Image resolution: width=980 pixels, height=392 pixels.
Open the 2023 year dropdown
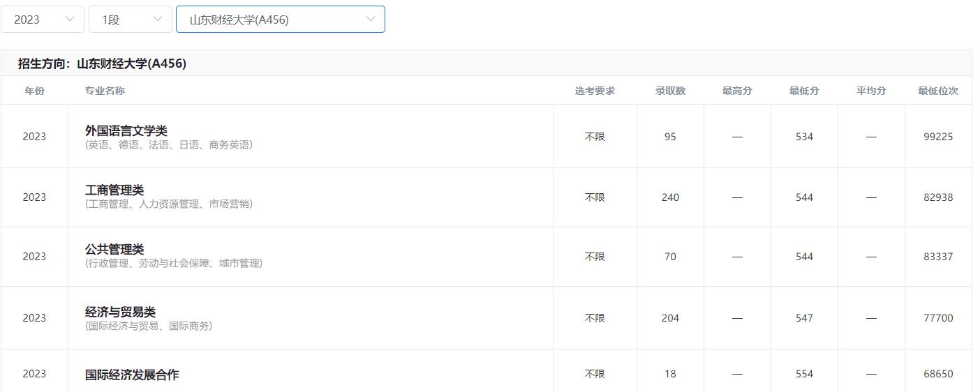[42, 20]
